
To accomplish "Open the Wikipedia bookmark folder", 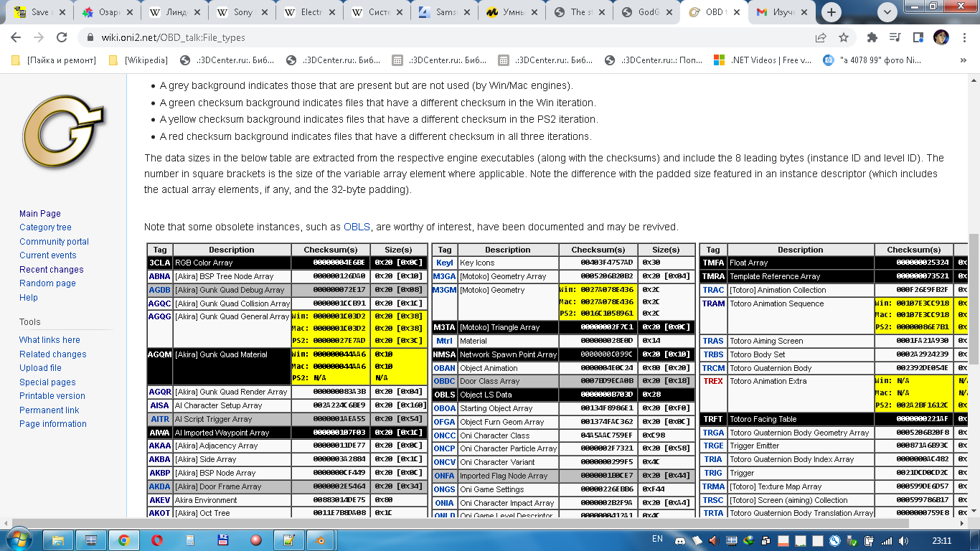I will click(x=138, y=60).
